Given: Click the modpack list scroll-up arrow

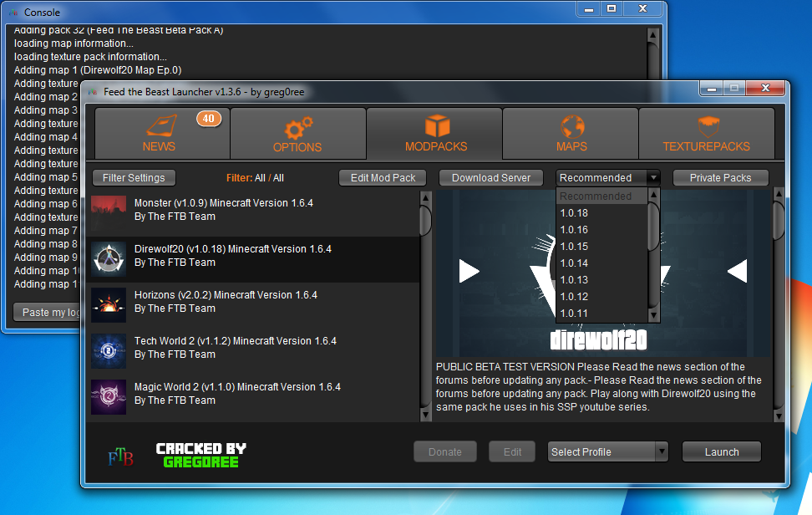Looking at the screenshot, I should (x=426, y=197).
